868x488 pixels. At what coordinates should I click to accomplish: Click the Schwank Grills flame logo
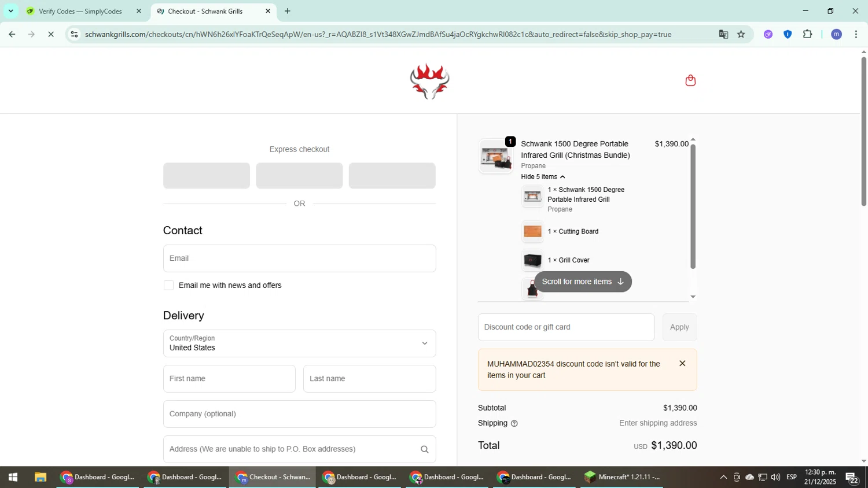coord(429,81)
